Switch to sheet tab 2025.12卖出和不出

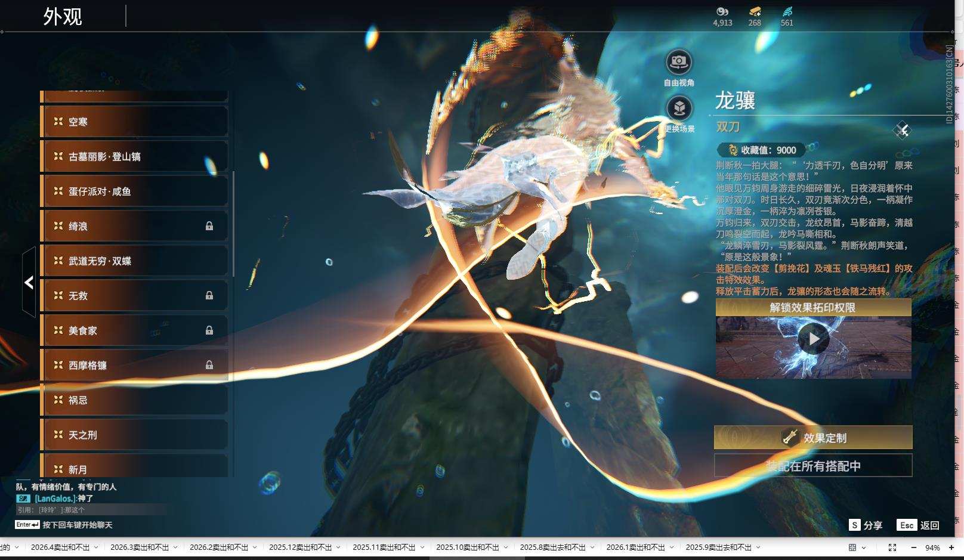click(x=301, y=547)
